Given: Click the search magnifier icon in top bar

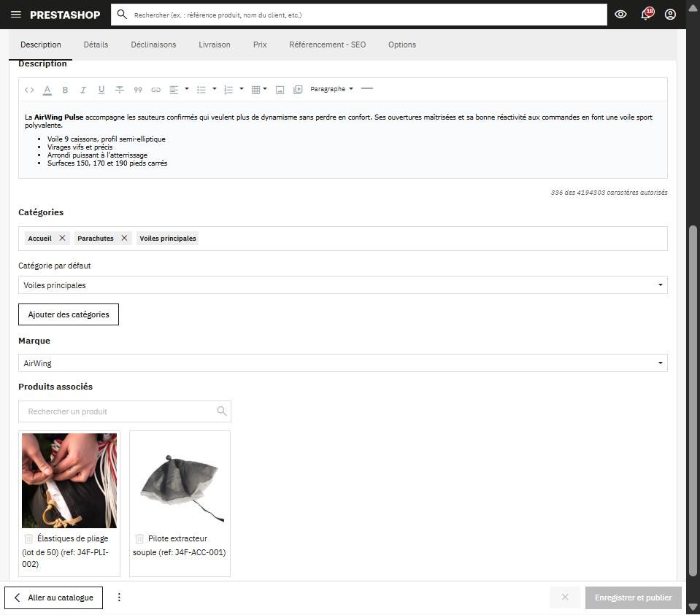Looking at the screenshot, I should pos(122,15).
